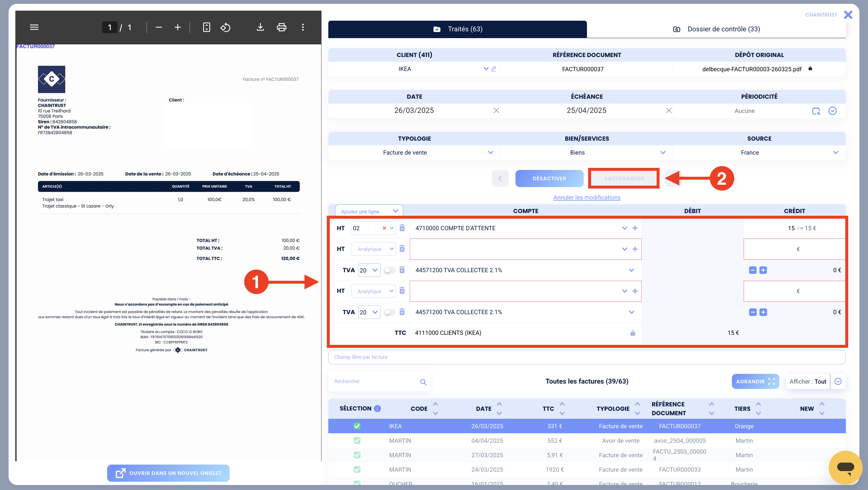The height and width of the screenshot is (490, 868).
Task: Click the PDF page number field
Action: (x=110, y=27)
